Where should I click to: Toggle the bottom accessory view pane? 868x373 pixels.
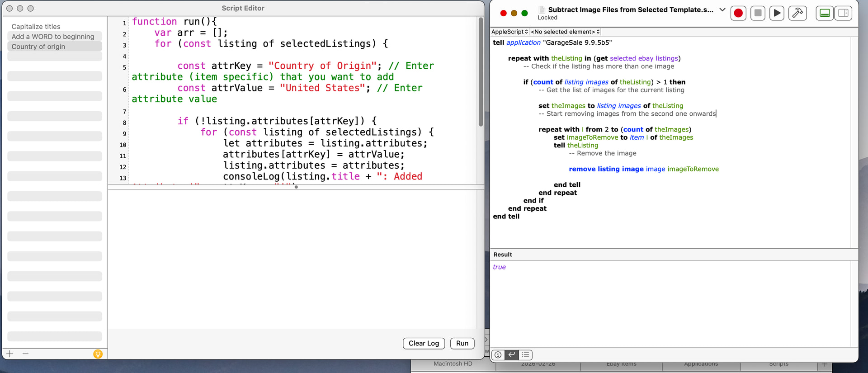(x=825, y=13)
